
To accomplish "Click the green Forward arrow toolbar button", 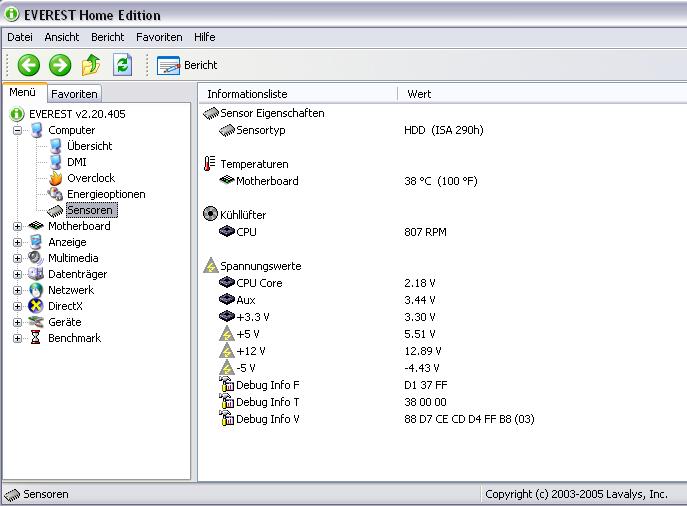I will click(x=60, y=65).
